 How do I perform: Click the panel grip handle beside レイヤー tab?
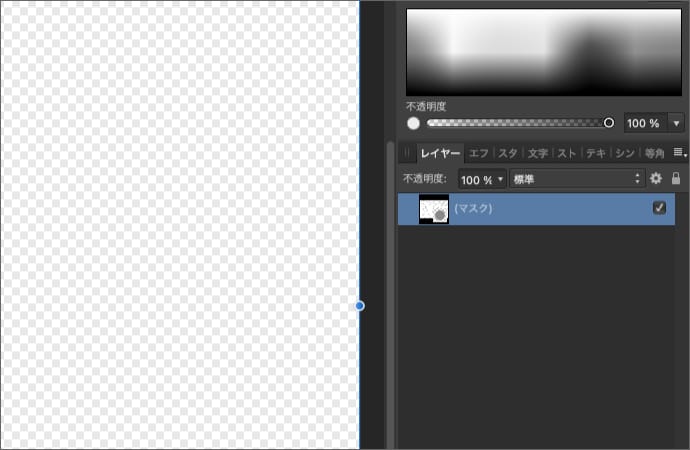coord(407,153)
